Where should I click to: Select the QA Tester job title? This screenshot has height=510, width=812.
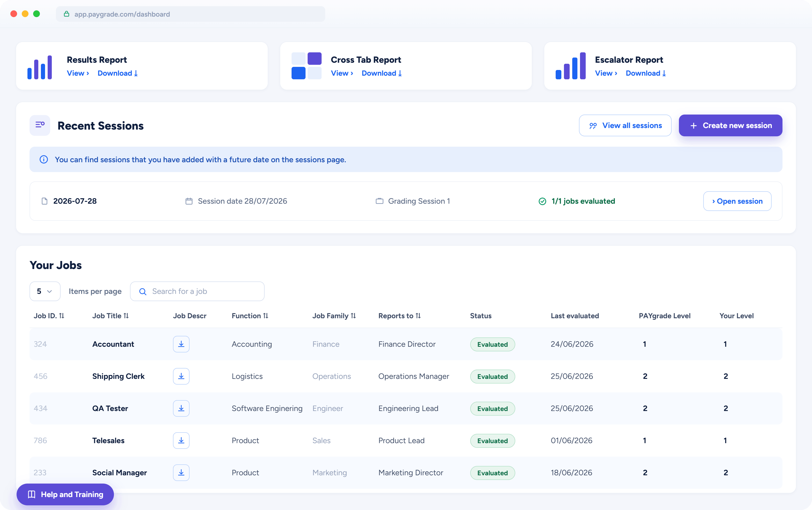point(110,408)
